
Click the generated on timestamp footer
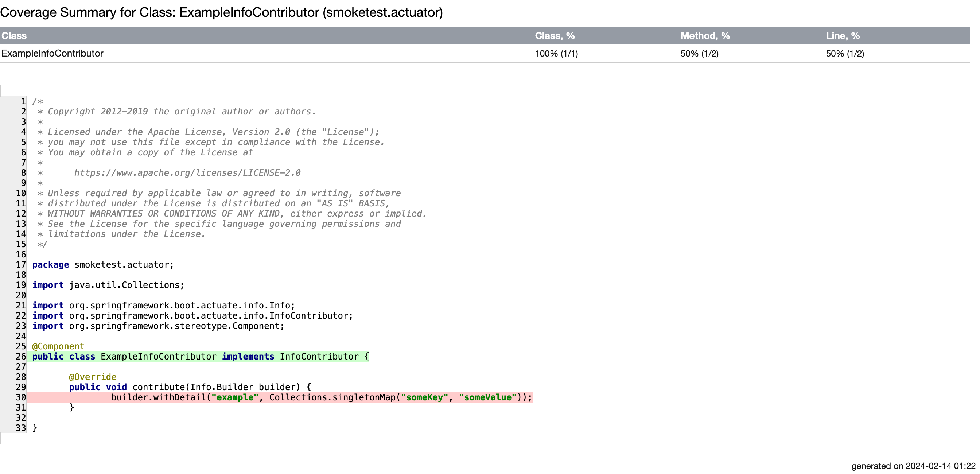913,466
